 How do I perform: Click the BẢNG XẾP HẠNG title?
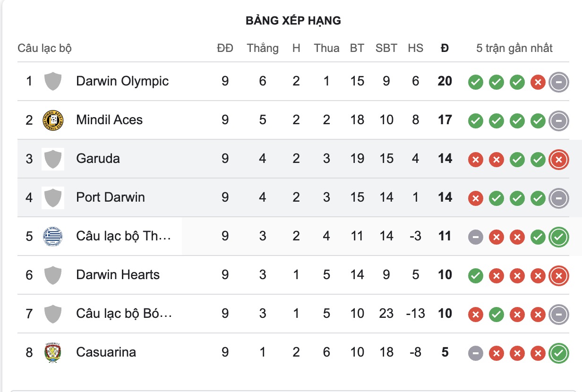[293, 20]
